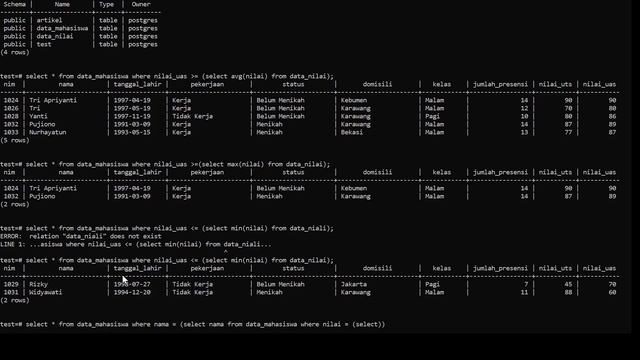Click the "(5 rows)" result count
This screenshot has width=640, height=360.
coord(15,140)
